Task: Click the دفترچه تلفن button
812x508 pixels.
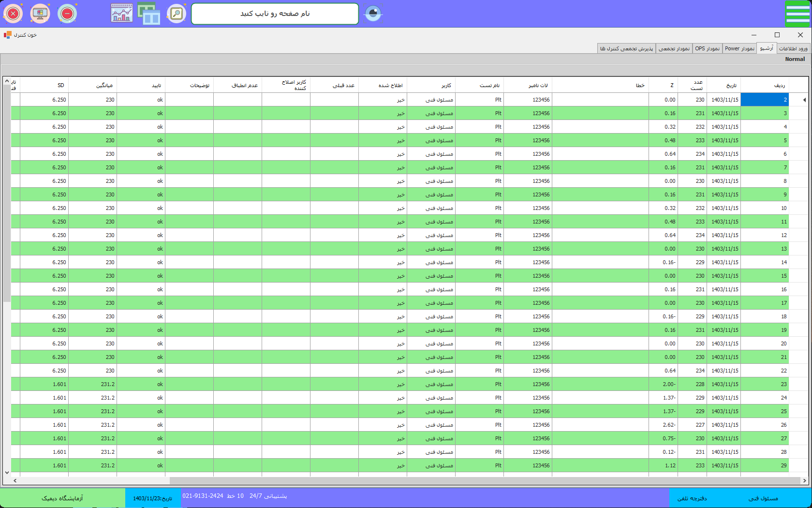Action: pyautogui.click(x=692, y=498)
